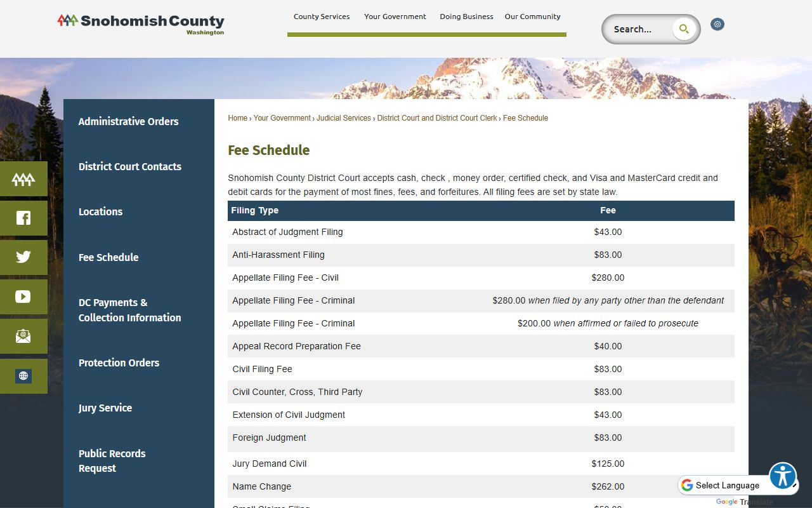Click the Google G translate icon
The height and width of the screenshot is (508, 812).
pos(687,485)
